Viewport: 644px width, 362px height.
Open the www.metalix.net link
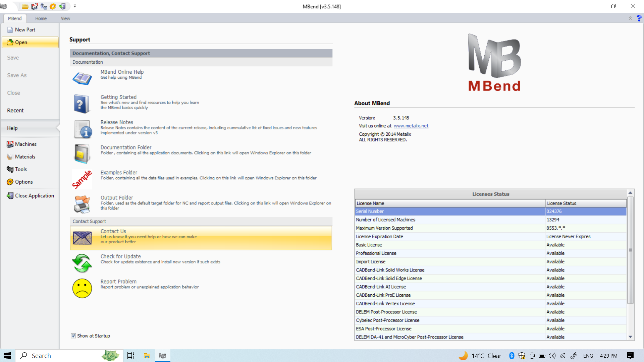click(411, 126)
